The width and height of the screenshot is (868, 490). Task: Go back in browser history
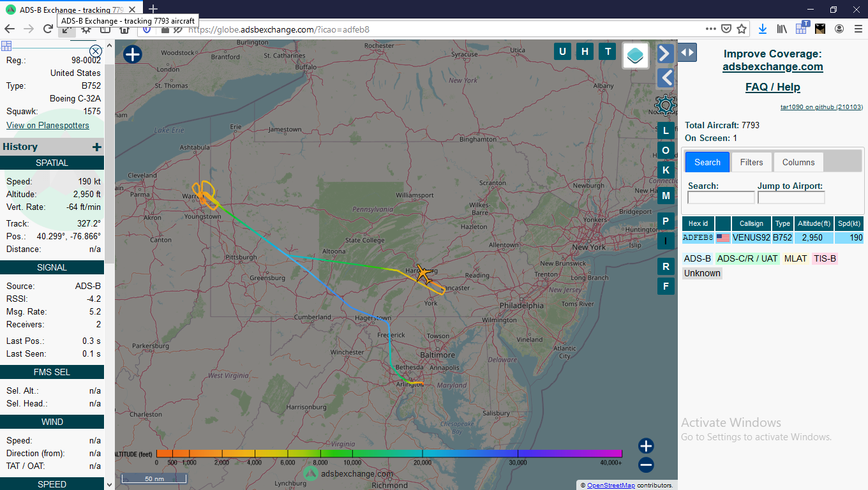click(x=10, y=29)
